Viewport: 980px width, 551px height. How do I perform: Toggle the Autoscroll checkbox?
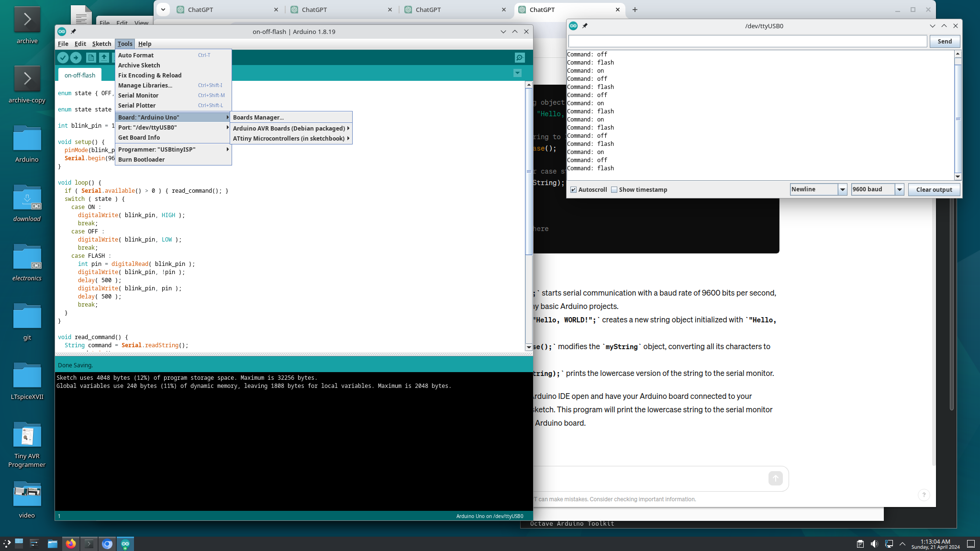tap(573, 190)
